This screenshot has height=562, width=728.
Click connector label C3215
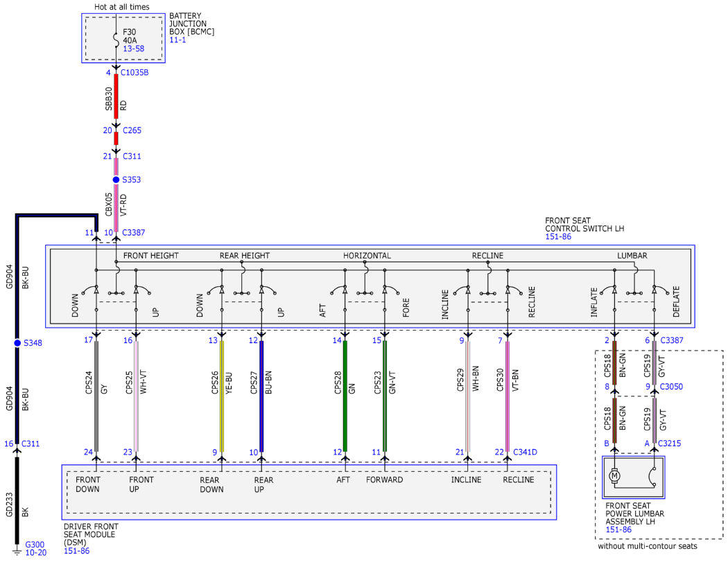click(670, 444)
